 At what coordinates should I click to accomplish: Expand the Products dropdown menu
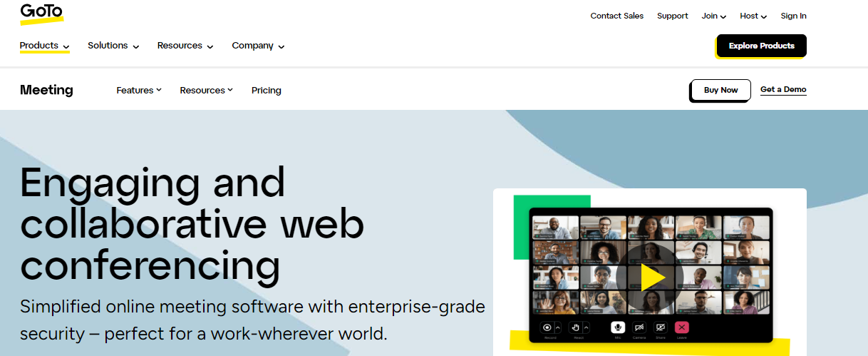click(x=44, y=46)
